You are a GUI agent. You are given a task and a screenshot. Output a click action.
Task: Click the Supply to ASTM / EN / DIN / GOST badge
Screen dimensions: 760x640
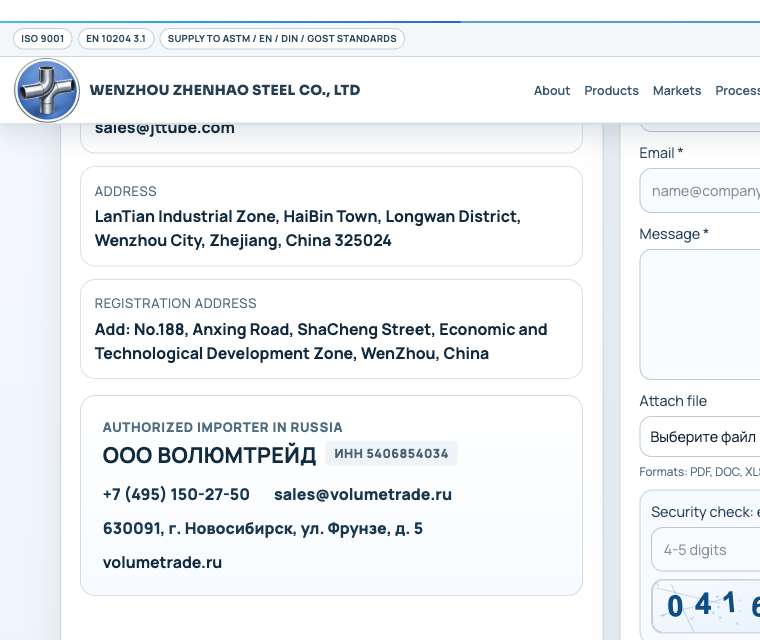[x=282, y=39]
